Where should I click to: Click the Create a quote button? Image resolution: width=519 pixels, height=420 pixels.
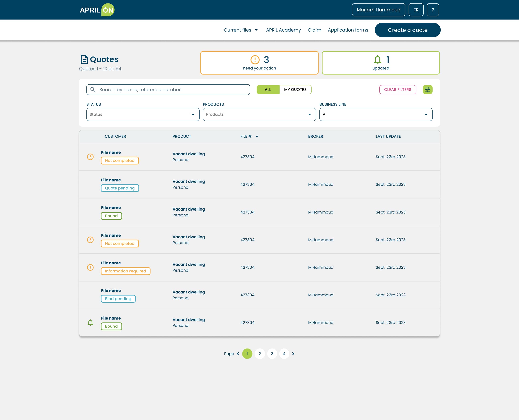(x=408, y=30)
